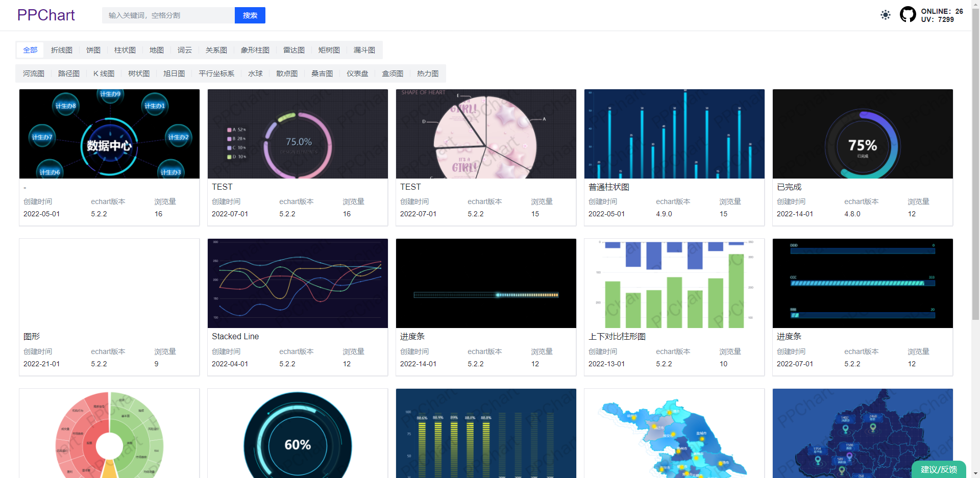Click the search keyword input field
Image resolution: width=980 pixels, height=478 pixels.
click(168, 15)
